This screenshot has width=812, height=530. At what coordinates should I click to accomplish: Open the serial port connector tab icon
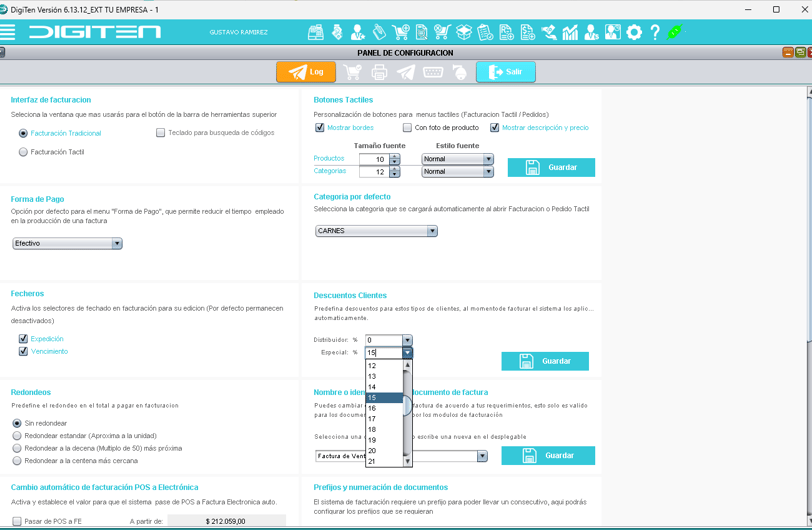click(x=433, y=72)
